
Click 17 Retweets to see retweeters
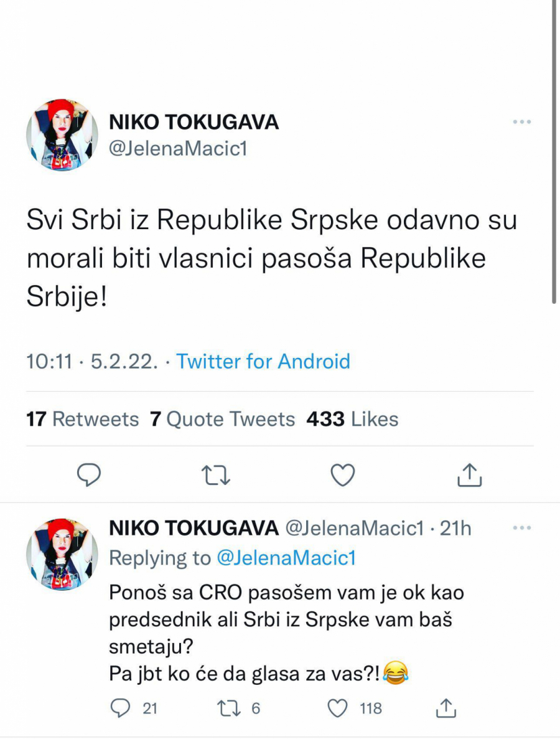click(82, 419)
